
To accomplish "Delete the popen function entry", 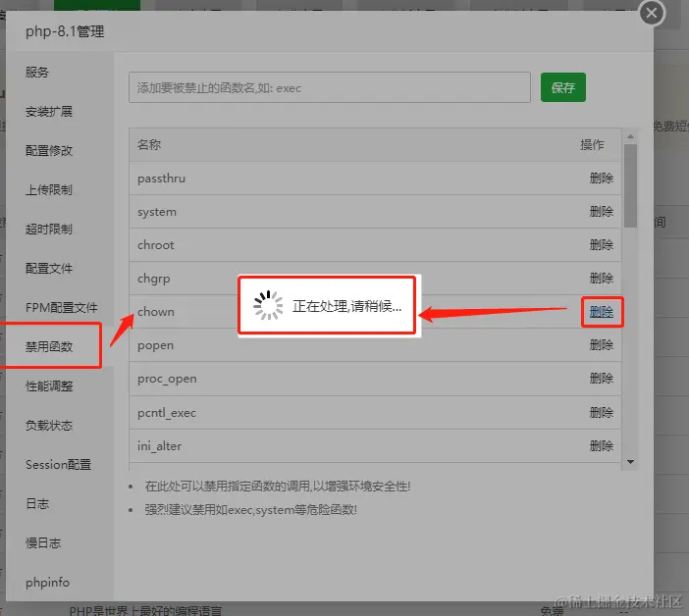I will coord(601,345).
